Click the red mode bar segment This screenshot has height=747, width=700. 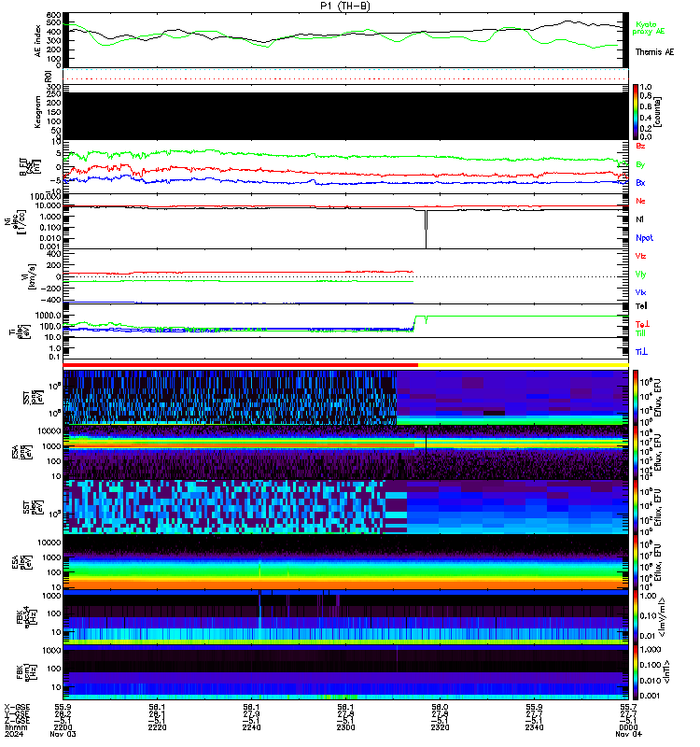click(x=241, y=365)
